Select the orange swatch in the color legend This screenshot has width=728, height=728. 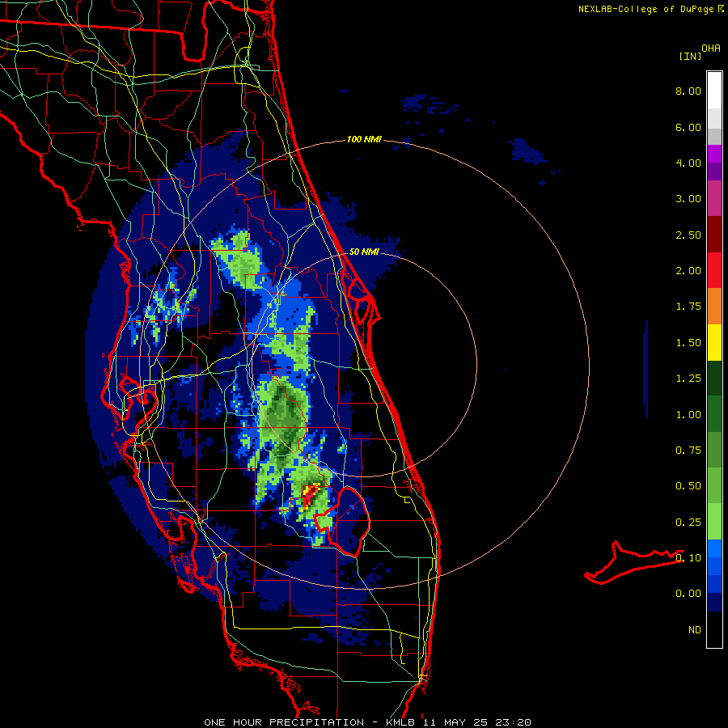(x=714, y=307)
